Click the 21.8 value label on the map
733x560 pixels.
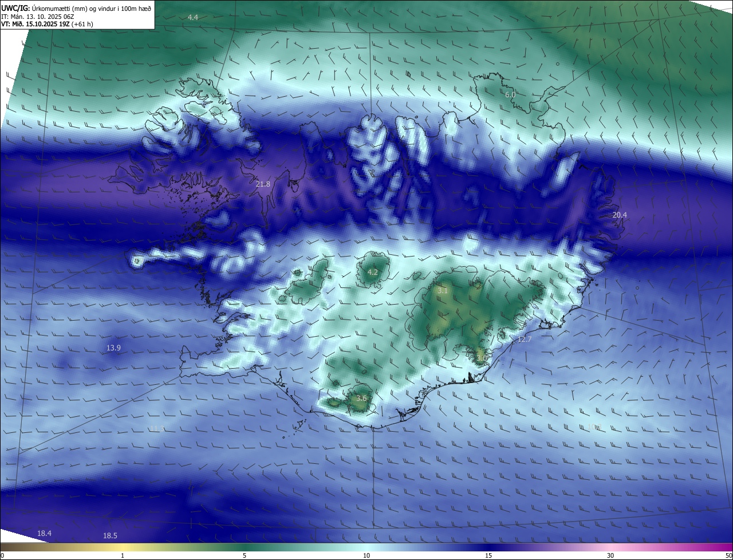263,184
